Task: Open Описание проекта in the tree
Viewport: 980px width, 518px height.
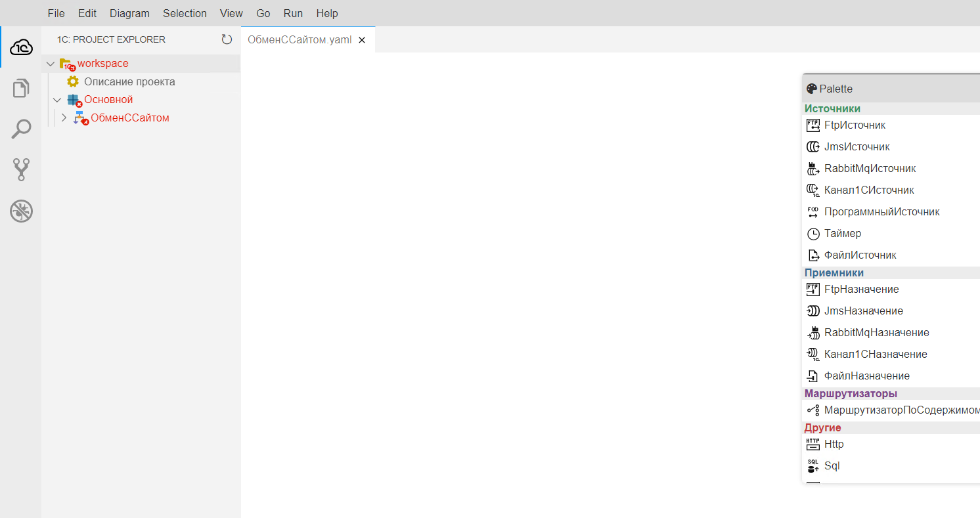Action: (129, 82)
